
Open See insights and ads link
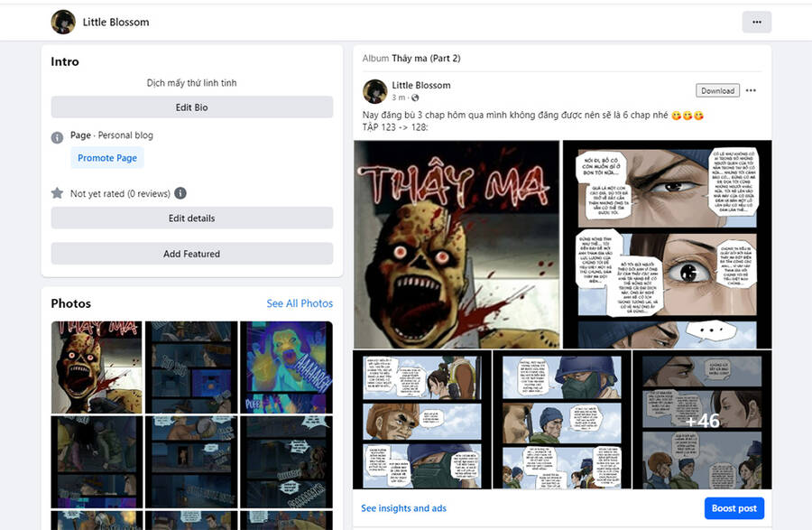click(403, 508)
